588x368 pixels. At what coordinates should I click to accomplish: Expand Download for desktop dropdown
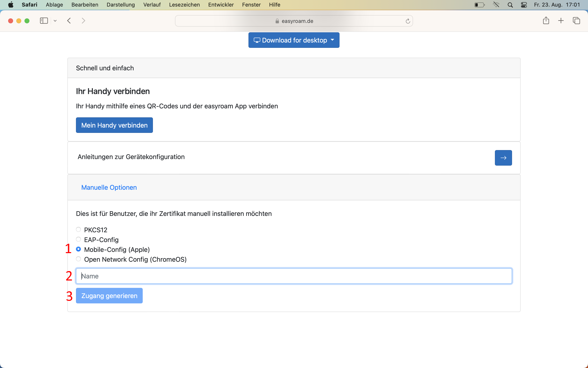[294, 40]
